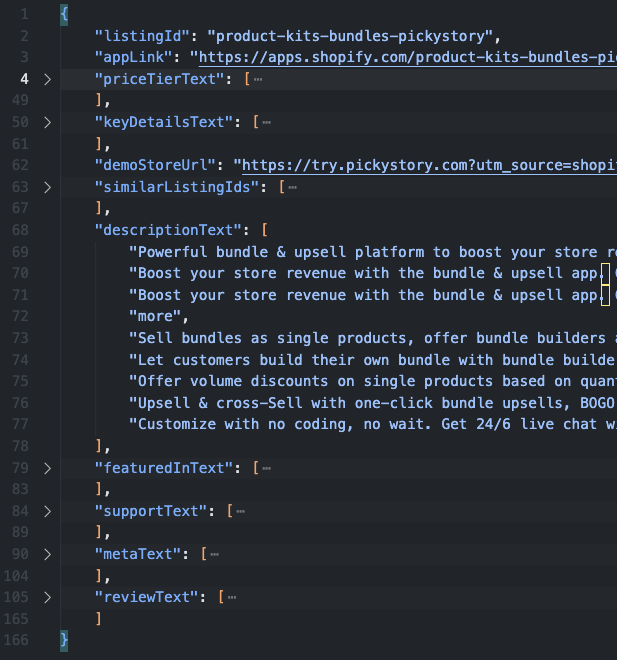Unfold the similarListingIds section using its chevron
617x660 pixels.
click(46, 187)
